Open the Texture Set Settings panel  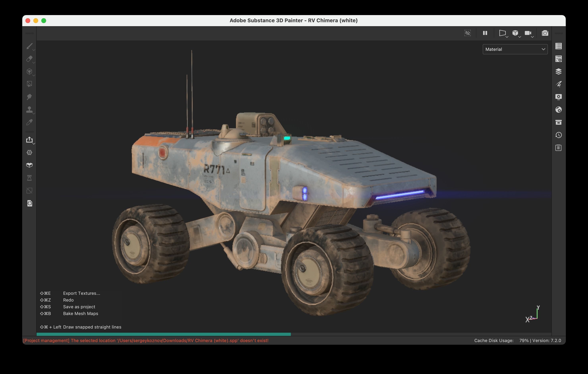coord(558,59)
